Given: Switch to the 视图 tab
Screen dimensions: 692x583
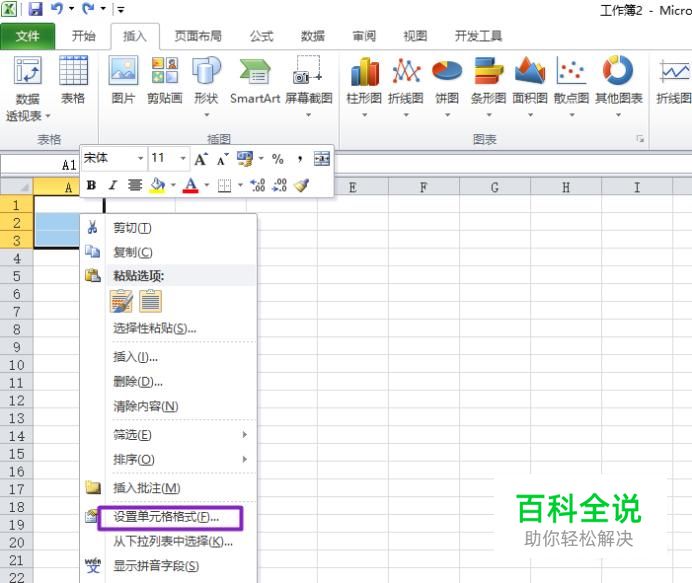Looking at the screenshot, I should (415, 36).
